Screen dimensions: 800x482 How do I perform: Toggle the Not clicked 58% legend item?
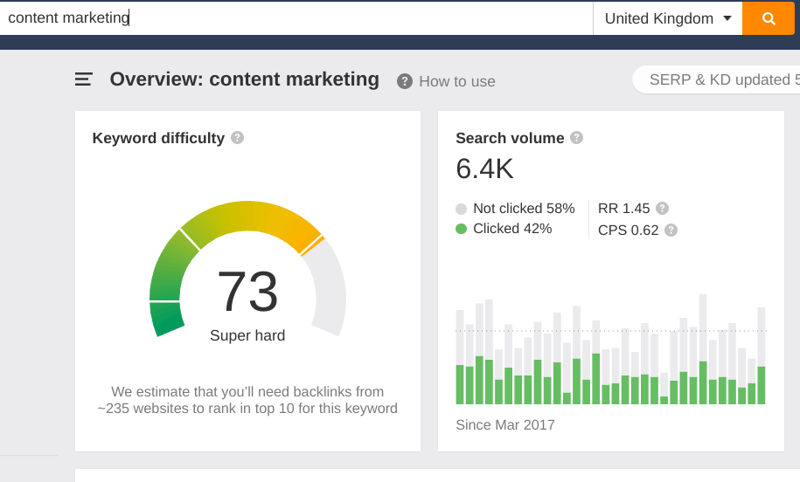(515, 209)
